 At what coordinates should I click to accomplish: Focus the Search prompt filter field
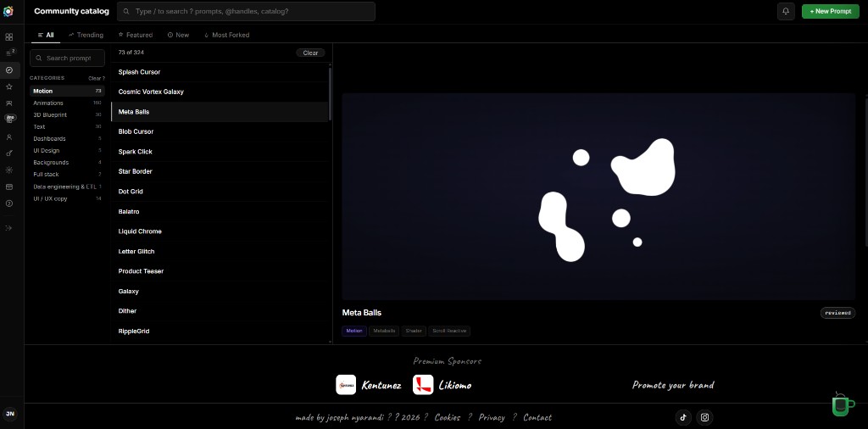coord(67,58)
